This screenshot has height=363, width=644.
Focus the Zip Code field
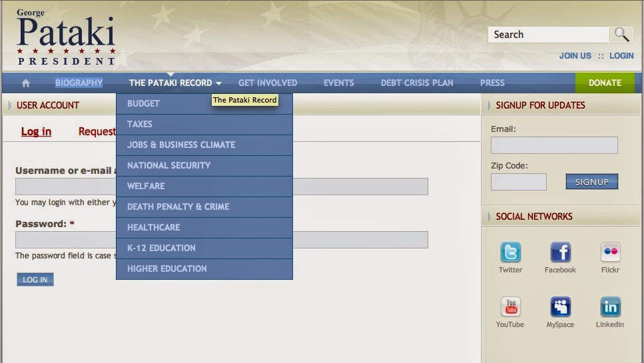518,182
